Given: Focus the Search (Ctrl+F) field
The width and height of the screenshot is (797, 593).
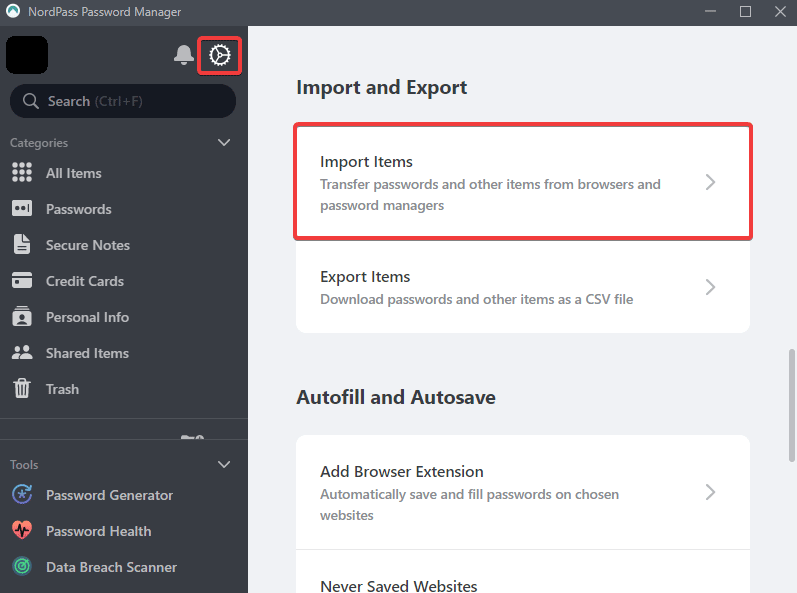Looking at the screenshot, I should [x=123, y=101].
